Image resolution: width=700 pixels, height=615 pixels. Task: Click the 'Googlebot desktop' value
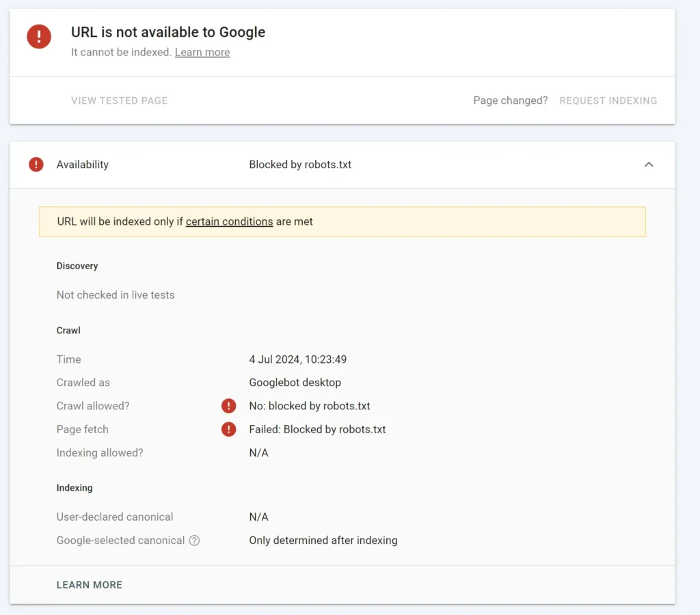[295, 383]
